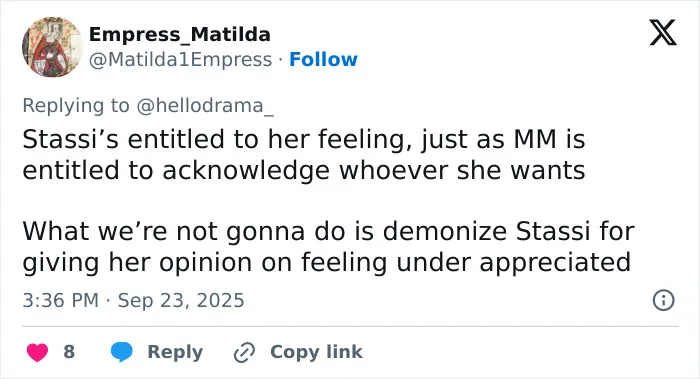Click the Sep 23, 2025 date

181,300
